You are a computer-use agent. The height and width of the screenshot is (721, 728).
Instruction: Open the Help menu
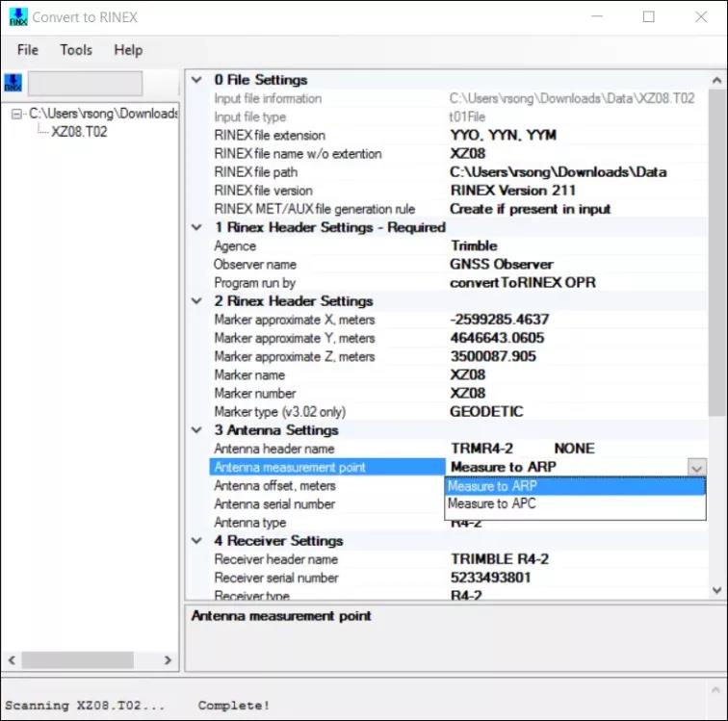tap(128, 50)
